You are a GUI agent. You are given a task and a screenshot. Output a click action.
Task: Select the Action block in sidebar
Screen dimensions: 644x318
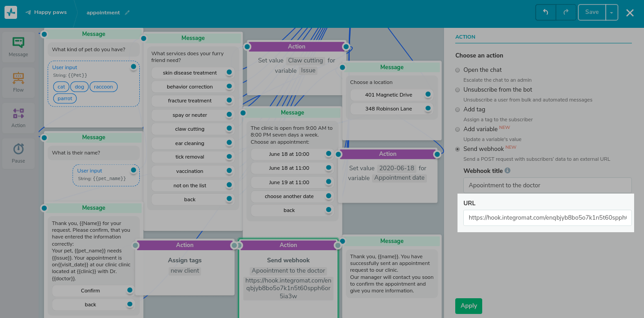click(18, 118)
